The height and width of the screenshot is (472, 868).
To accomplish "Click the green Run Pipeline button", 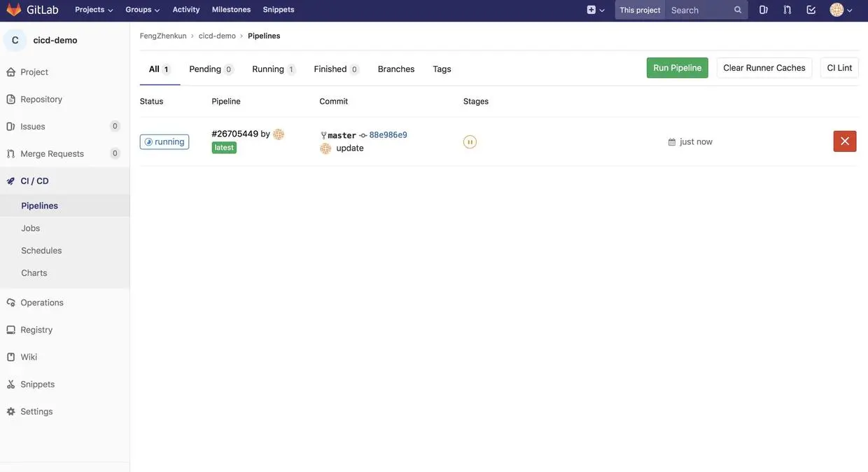I will tap(678, 68).
